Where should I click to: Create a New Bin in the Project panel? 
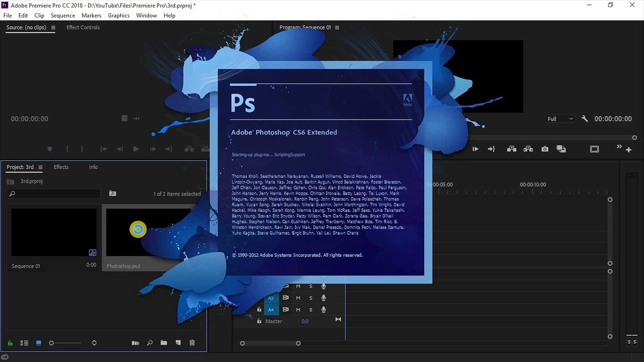[x=164, y=343]
